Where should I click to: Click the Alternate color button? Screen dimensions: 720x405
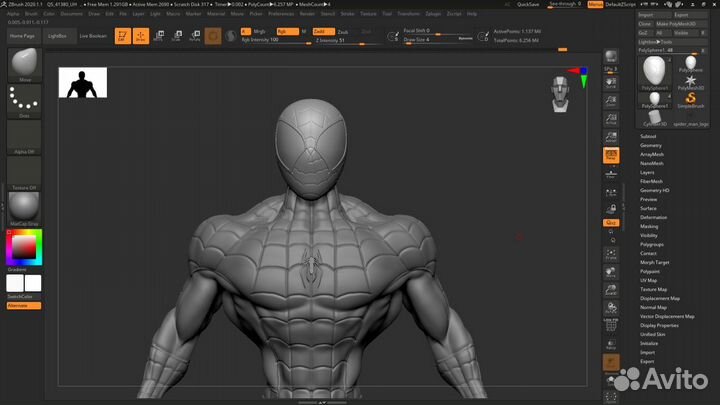24,306
